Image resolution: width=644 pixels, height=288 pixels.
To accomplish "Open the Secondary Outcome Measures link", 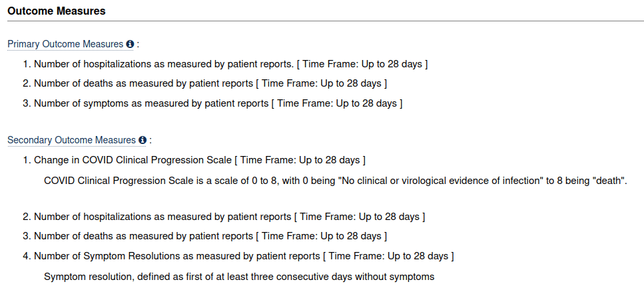I will click(72, 140).
